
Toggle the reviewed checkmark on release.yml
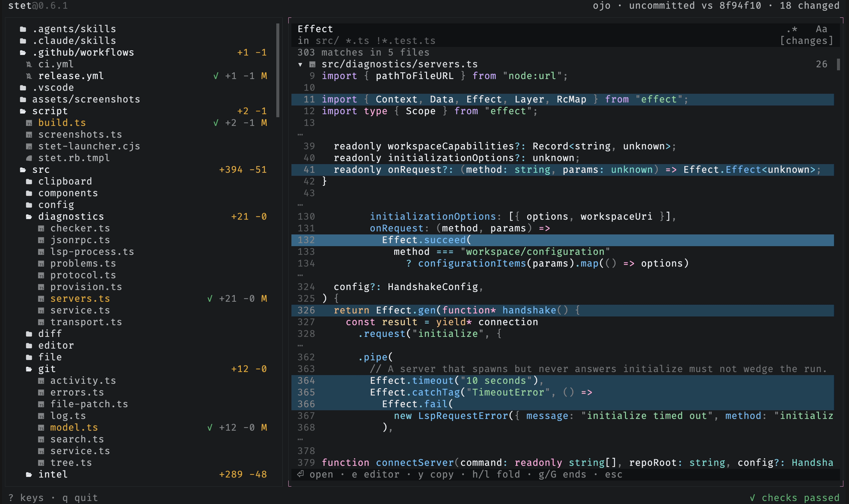[x=216, y=76]
